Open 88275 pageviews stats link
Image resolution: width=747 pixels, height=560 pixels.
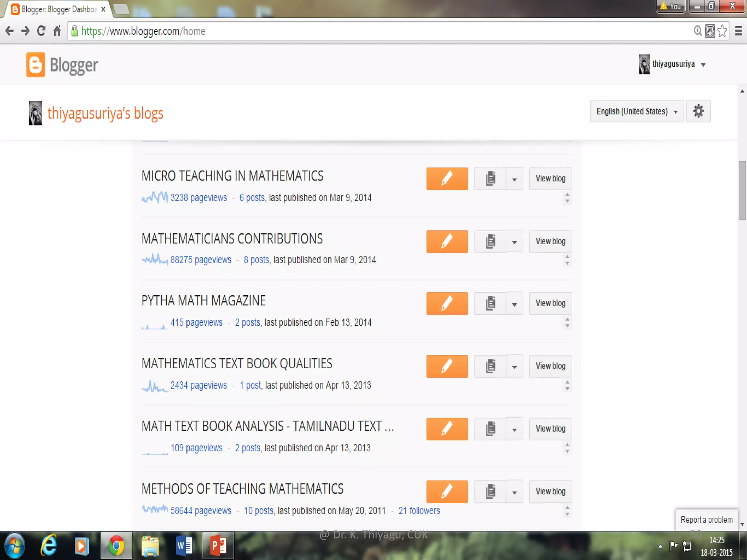[x=201, y=260]
